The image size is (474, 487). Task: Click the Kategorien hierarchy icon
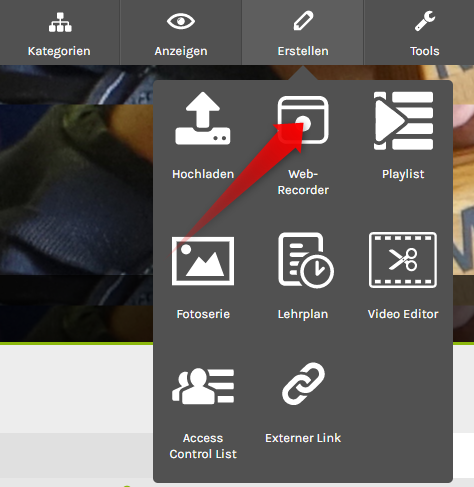click(x=60, y=22)
